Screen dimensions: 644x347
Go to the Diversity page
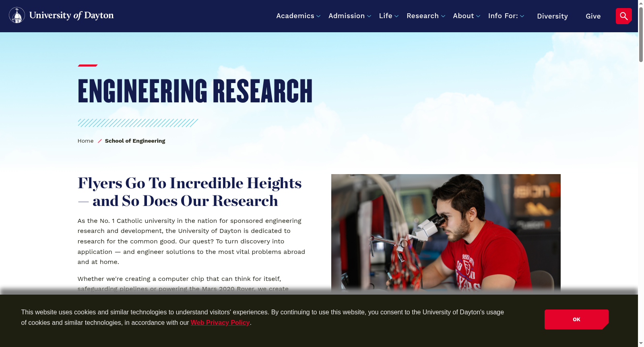pyautogui.click(x=552, y=16)
